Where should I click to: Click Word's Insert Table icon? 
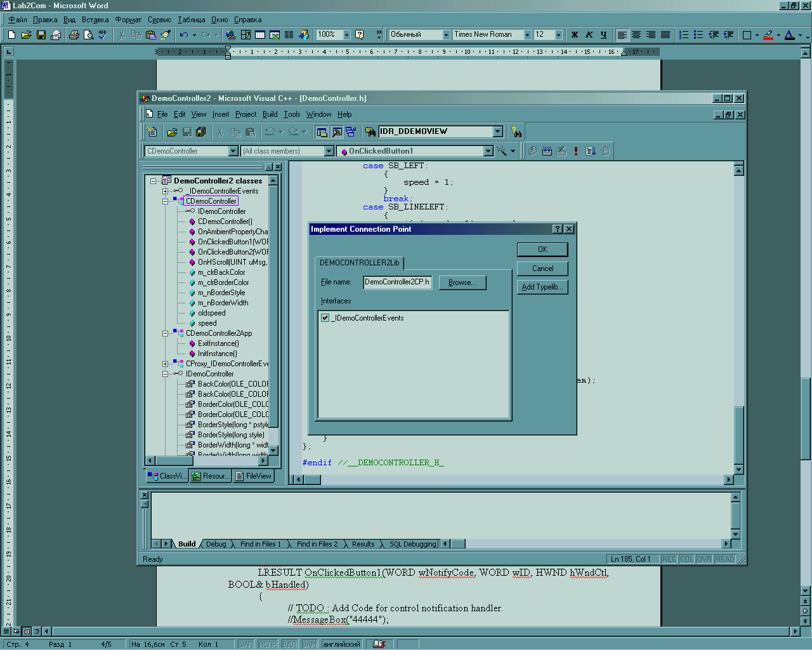pyautogui.click(x=260, y=35)
